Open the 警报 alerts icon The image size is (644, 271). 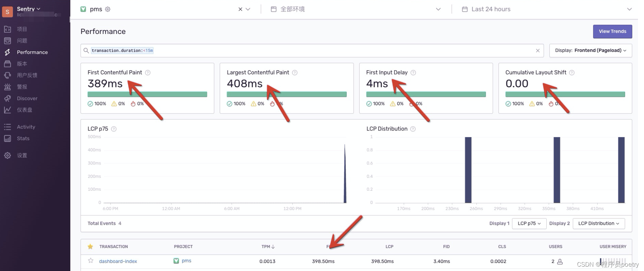(7, 87)
